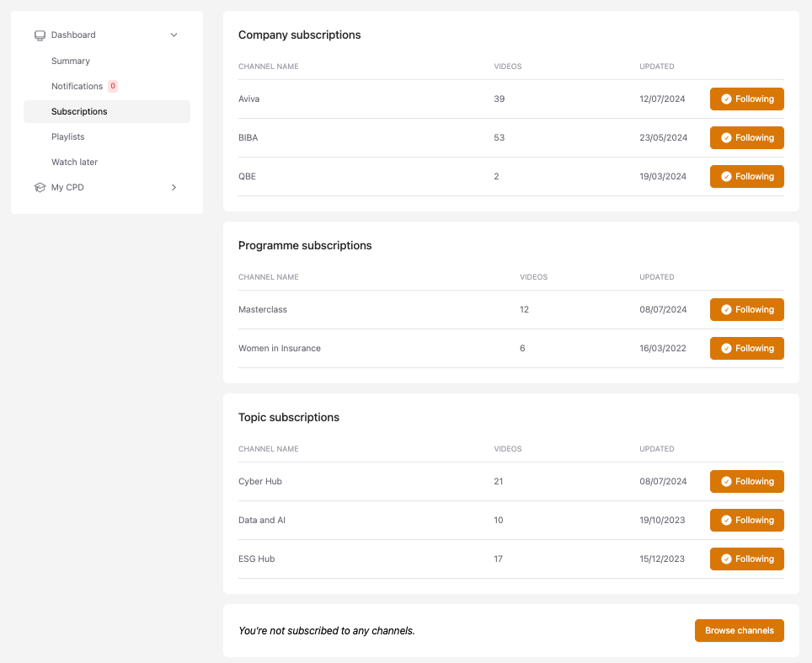The image size is (812, 663).
Task: Unfollow the ESG Hub topic
Action: coord(746,559)
